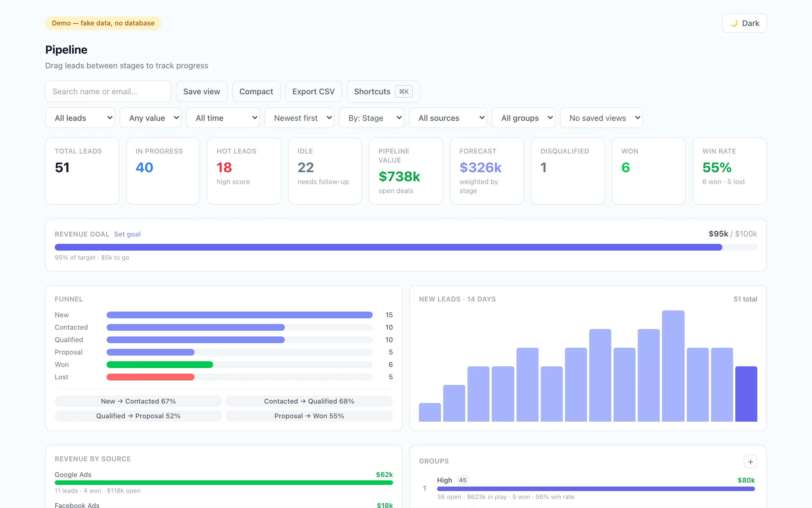Viewport: 812px width, 508px height.
Task: Click the Contacted → Qualified 68% chip
Action: (309, 401)
